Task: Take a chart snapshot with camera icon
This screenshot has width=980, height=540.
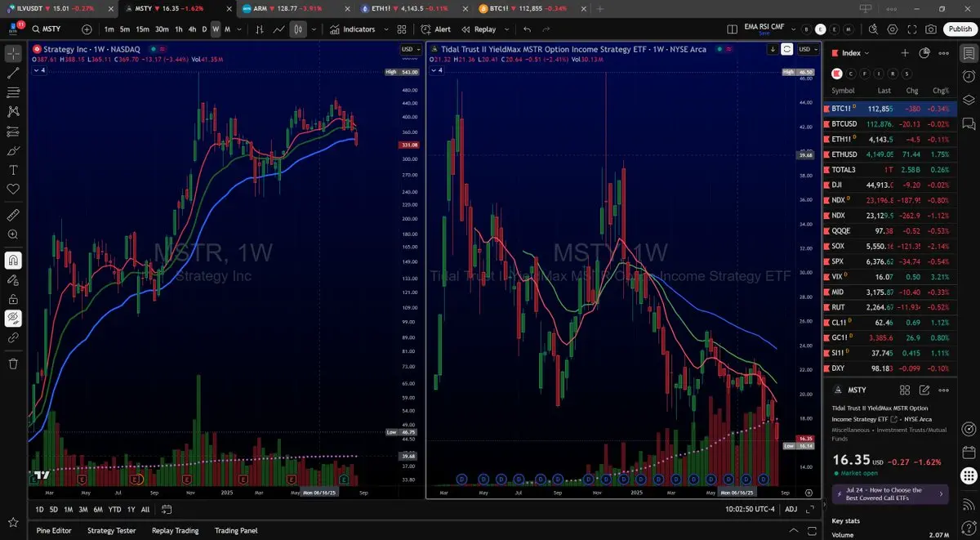Action: pyautogui.click(x=931, y=29)
